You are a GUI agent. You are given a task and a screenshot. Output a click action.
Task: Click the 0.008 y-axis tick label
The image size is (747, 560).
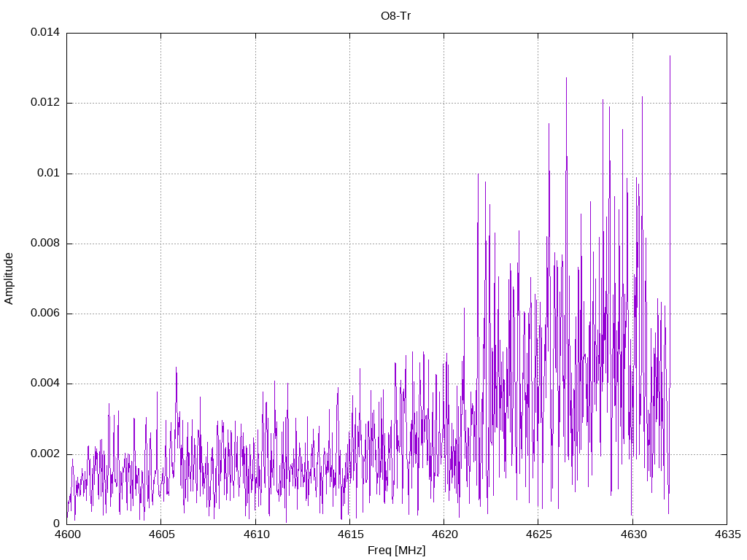(45, 243)
